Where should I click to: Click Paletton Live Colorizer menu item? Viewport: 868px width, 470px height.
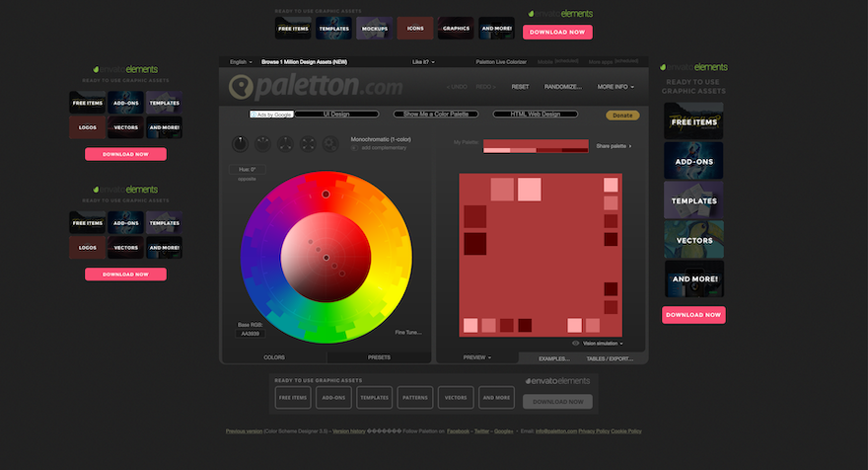pyautogui.click(x=501, y=62)
